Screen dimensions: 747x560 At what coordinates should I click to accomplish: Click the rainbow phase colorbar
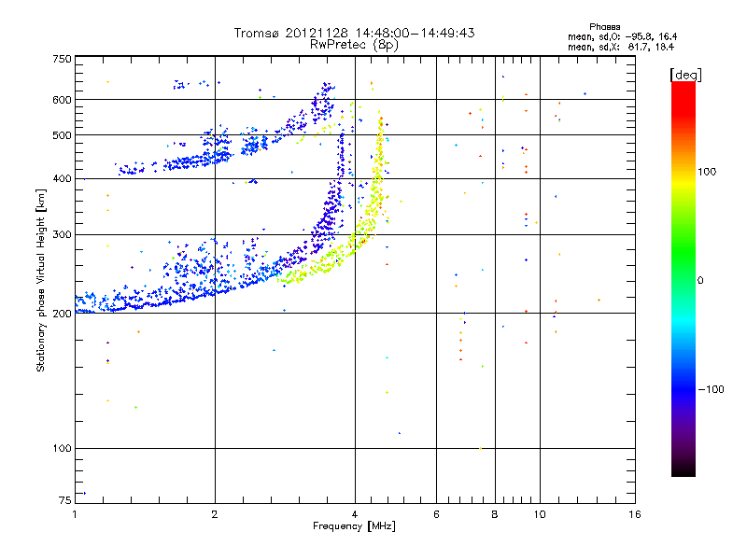pyautogui.click(x=684, y=278)
